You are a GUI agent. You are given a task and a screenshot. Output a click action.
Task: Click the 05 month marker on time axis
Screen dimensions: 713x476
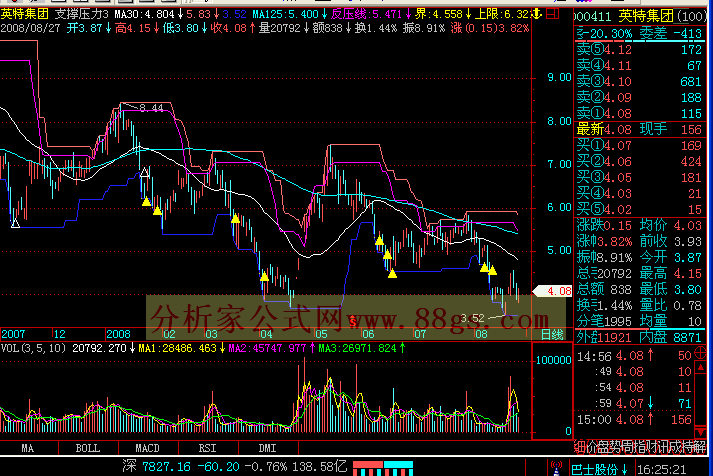point(321,335)
